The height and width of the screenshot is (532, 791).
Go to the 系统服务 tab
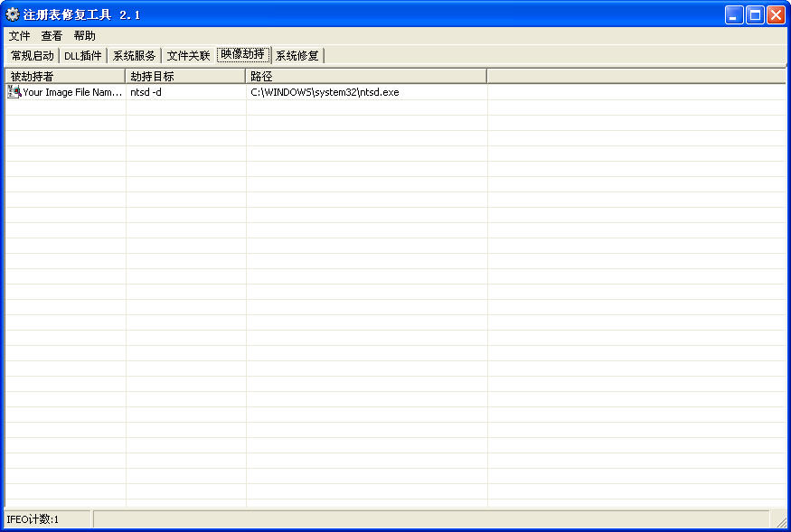click(134, 56)
